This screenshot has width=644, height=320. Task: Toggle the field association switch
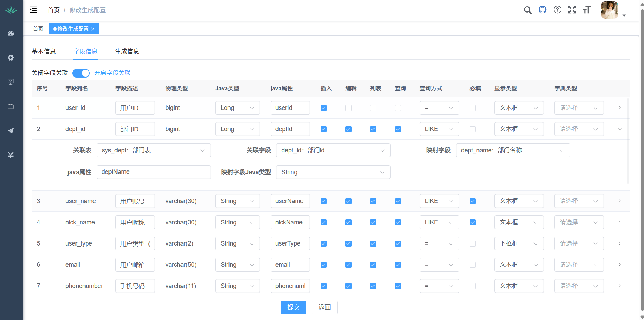pos(81,73)
